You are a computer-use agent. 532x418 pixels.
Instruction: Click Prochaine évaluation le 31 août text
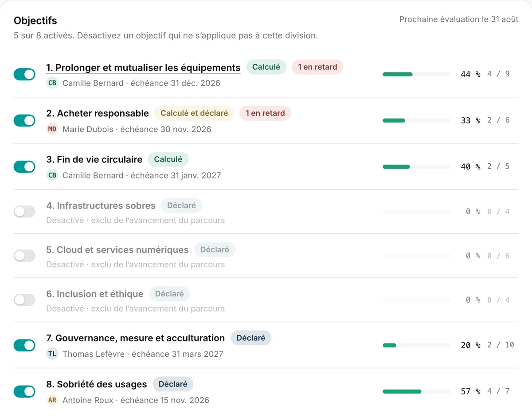click(459, 20)
